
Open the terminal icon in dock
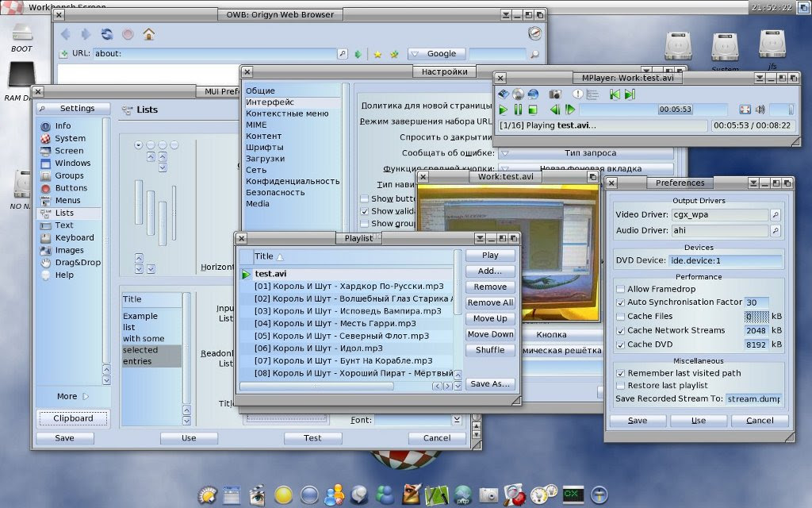(x=573, y=495)
